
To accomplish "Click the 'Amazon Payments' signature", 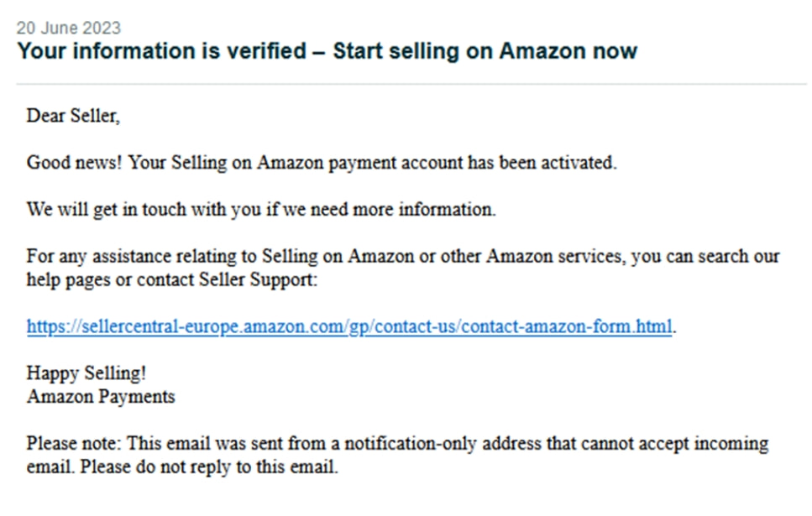I will tap(101, 396).
